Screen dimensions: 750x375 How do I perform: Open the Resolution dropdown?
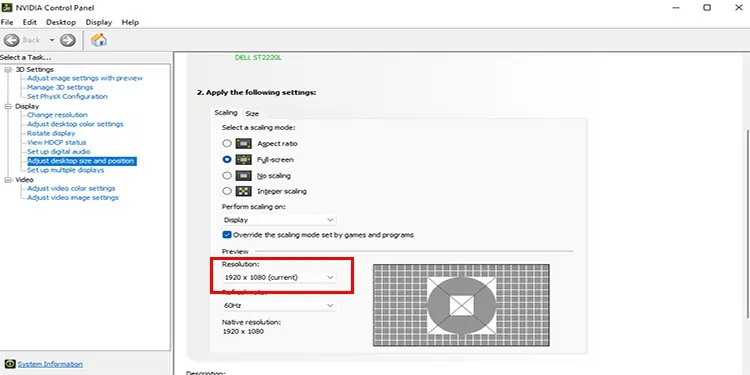279,277
